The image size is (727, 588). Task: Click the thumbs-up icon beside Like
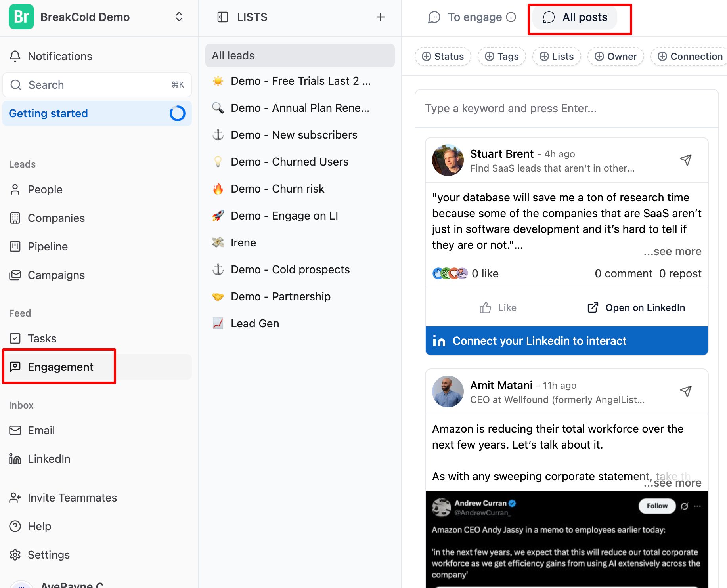[485, 307]
